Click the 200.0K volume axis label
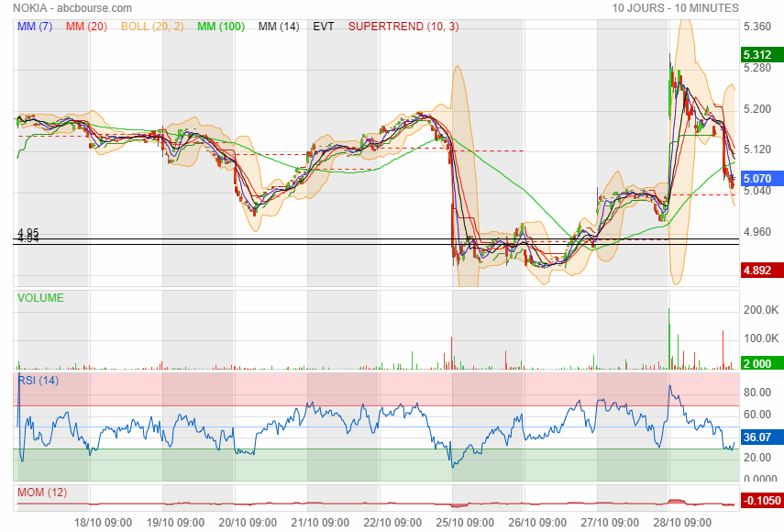Image resolution: width=784 pixels, height=532 pixels. tap(760, 310)
